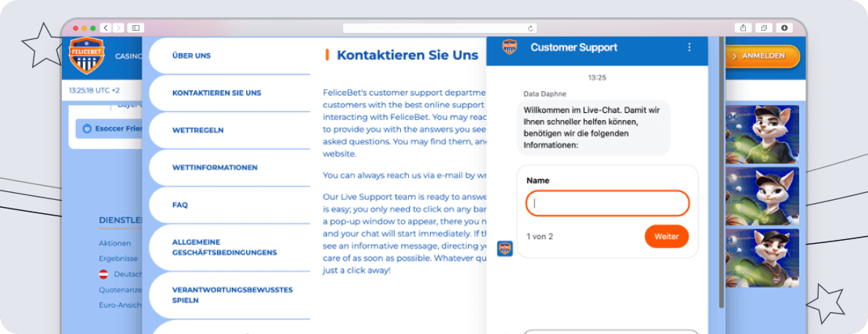
Task: Click the DIENSTLE footer heading
Action: click(x=121, y=220)
